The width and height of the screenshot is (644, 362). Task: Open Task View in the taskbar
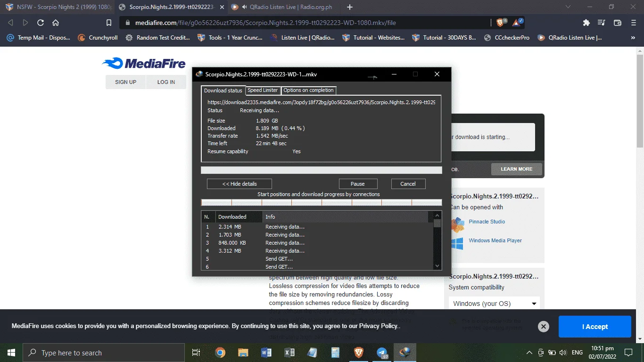(196, 353)
